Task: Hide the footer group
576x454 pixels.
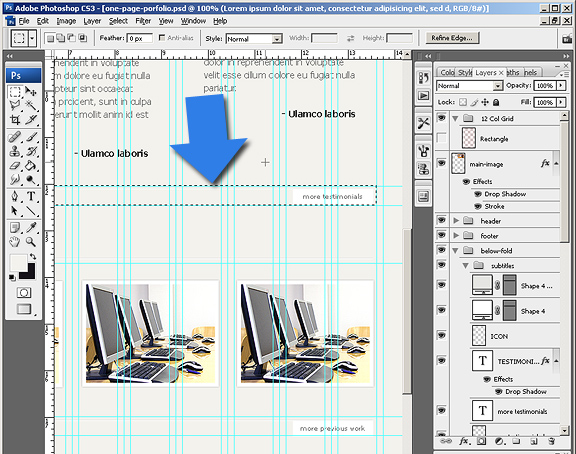Action: point(442,235)
